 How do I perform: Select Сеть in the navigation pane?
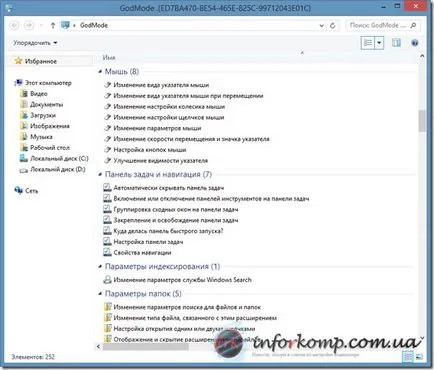click(26, 191)
